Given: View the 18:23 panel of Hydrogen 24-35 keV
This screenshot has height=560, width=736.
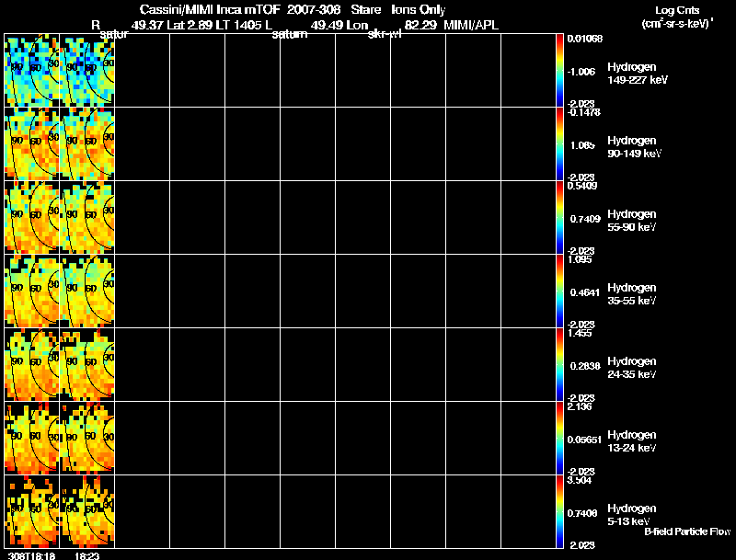Looking at the screenshot, I should tap(87, 365).
